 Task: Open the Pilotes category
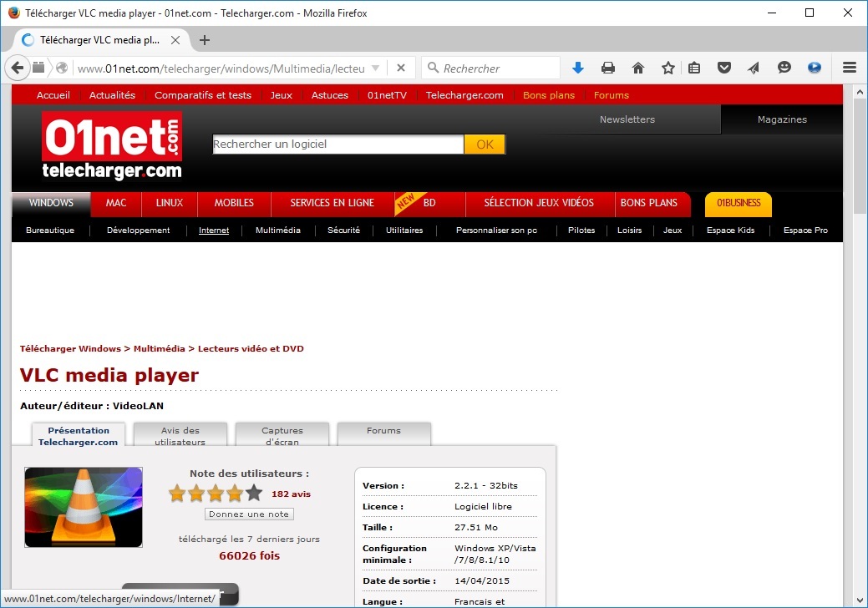(x=581, y=231)
